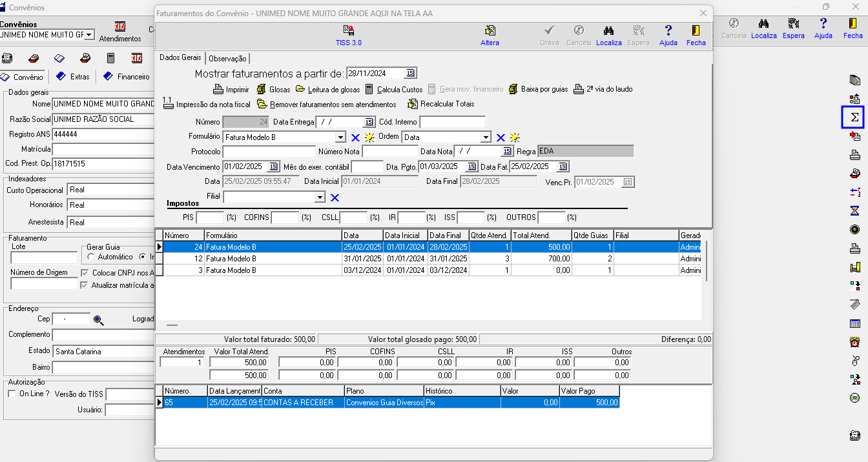Click '2ª via do laudo'
The width and height of the screenshot is (868, 462).
point(603,89)
